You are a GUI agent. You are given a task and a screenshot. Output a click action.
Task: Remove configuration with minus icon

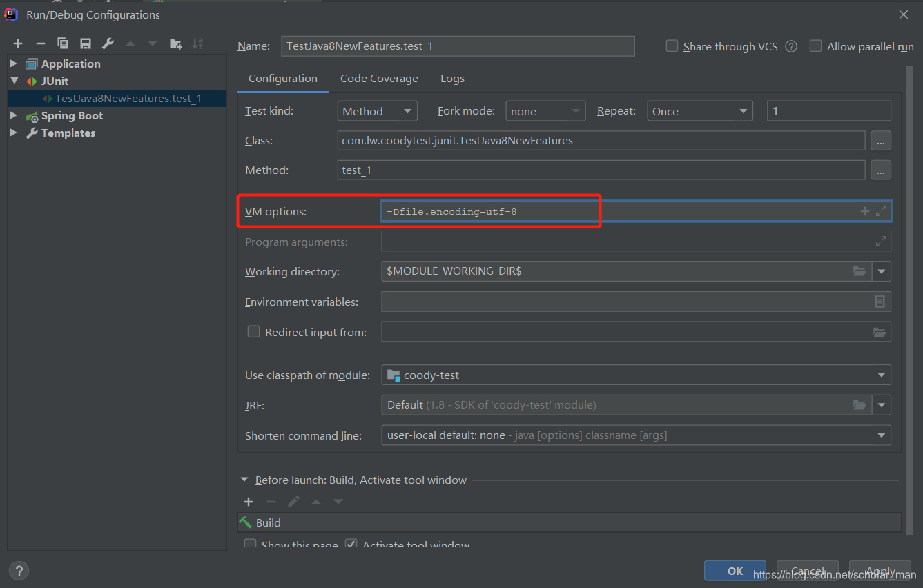(x=40, y=43)
